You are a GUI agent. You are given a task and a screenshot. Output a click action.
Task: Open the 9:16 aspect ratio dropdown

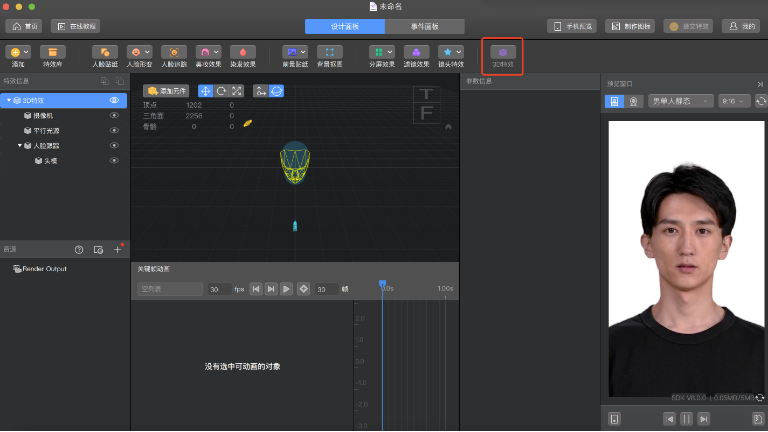pyautogui.click(x=734, y=101)
